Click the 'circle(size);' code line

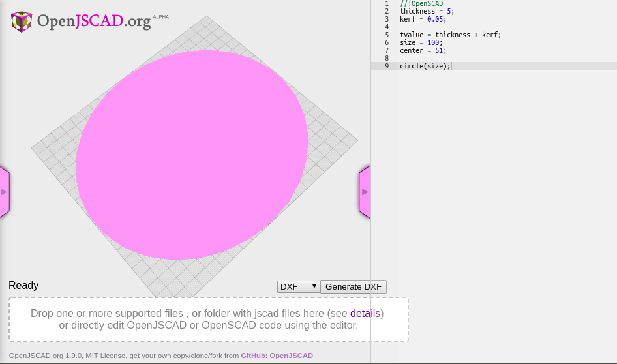pos(425,66)
